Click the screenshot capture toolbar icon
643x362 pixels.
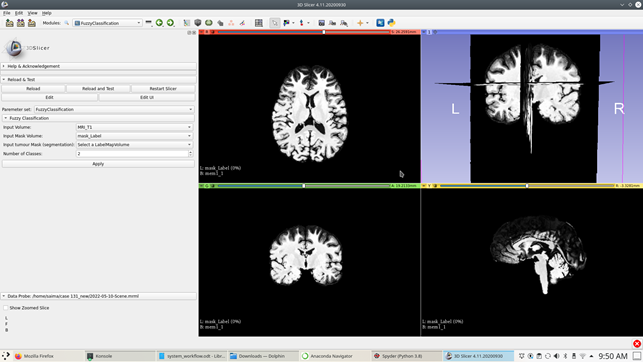(322, 23)
